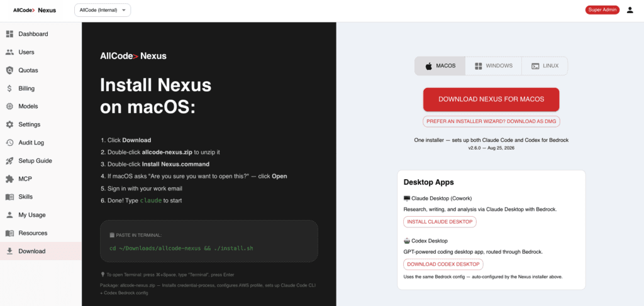This screenshot has height=306, width=644.
Task: Click the Desktop Apps heading
Action: 429,182
